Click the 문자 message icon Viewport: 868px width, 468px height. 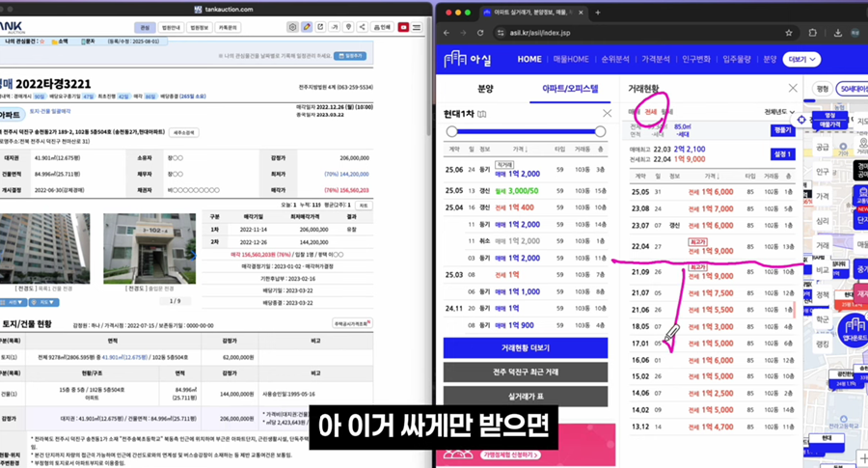click(x=84, y=41)
